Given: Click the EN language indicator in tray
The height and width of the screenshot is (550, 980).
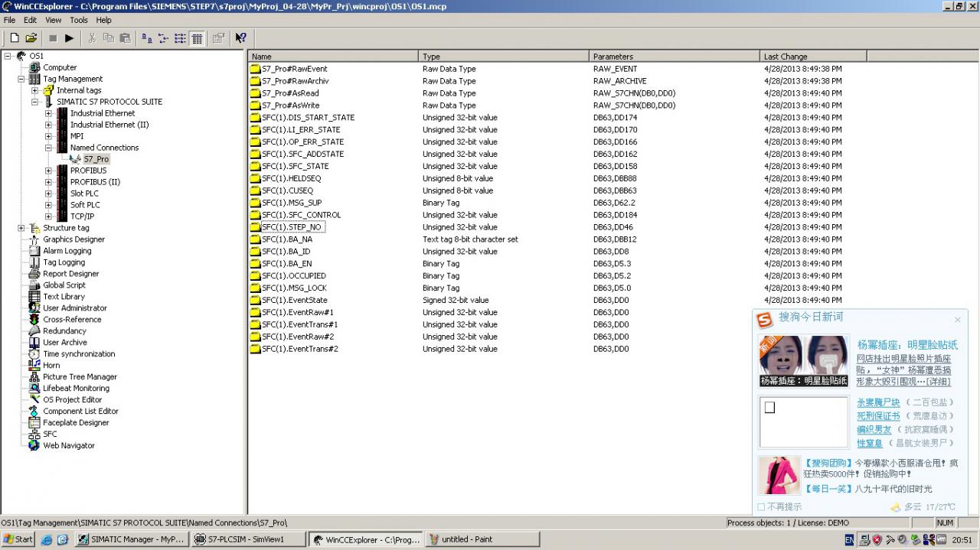Looking at the screenshot, I should (850, 540).
